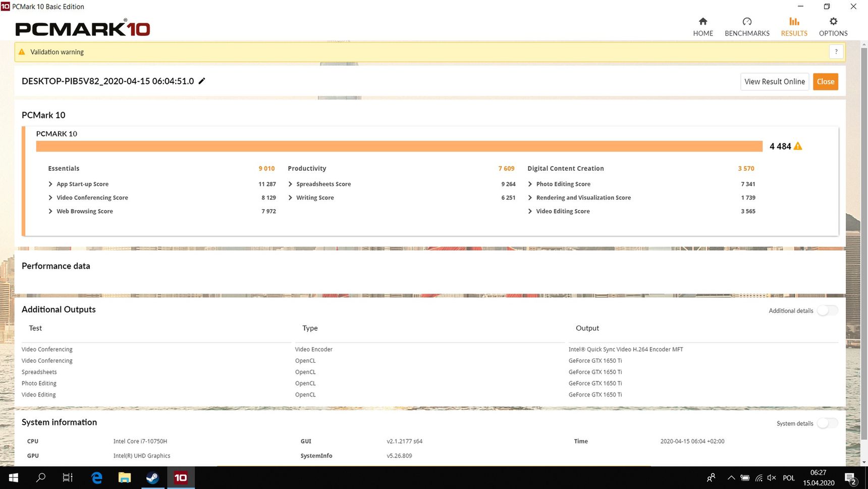Viewport: 868px width, 489px height.
Task: Click battery icon in system tray
Action: [x=745, y=477]
